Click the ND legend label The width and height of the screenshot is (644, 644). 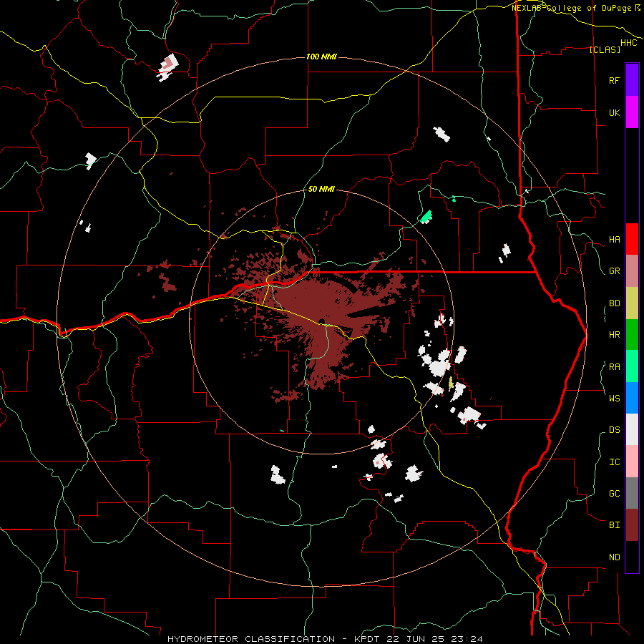click(614, 557)
